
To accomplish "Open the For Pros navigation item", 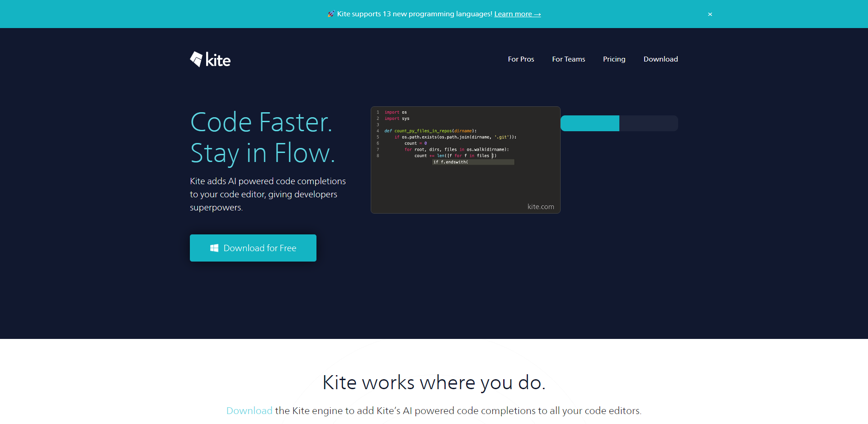I will pos(521,59).
